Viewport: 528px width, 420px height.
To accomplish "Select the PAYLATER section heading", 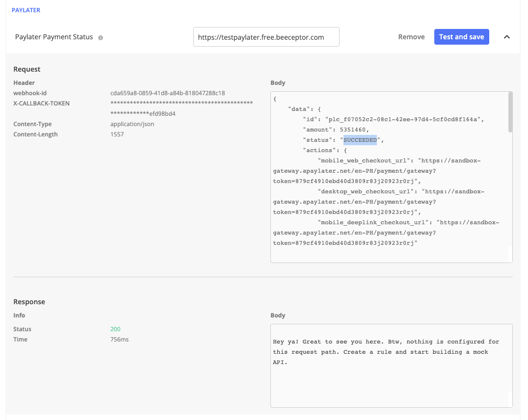I will (26, 10).
